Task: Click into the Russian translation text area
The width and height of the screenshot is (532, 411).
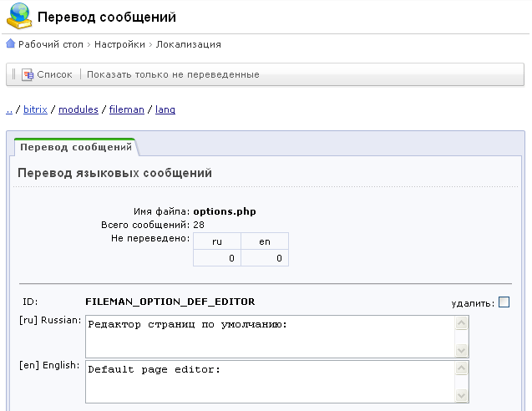Action: click(x=269, y=336)
